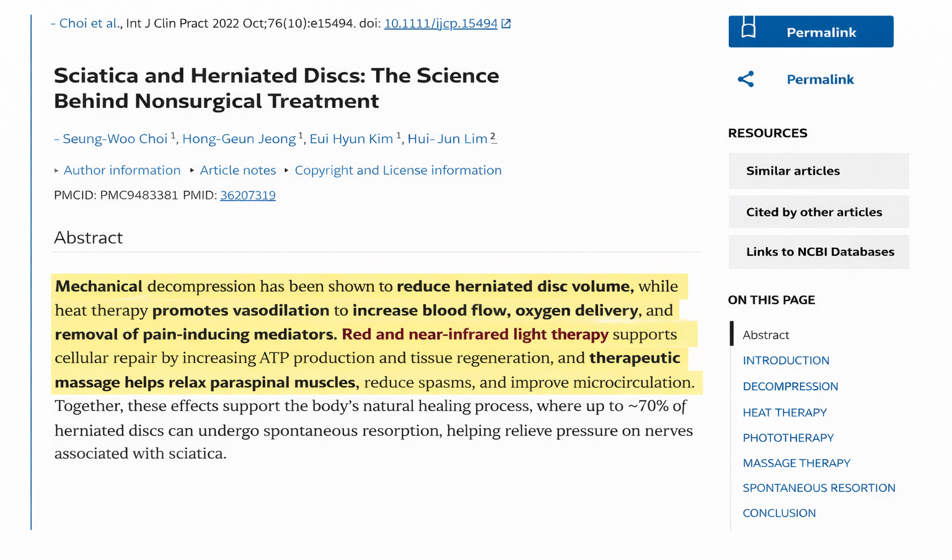Jump to the DECOMPRESSION section
952x560 pixels.
tap(790, 387)
